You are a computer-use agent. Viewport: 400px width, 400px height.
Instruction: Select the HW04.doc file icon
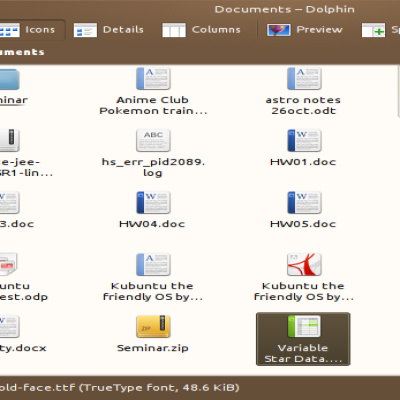click(153, 202)
